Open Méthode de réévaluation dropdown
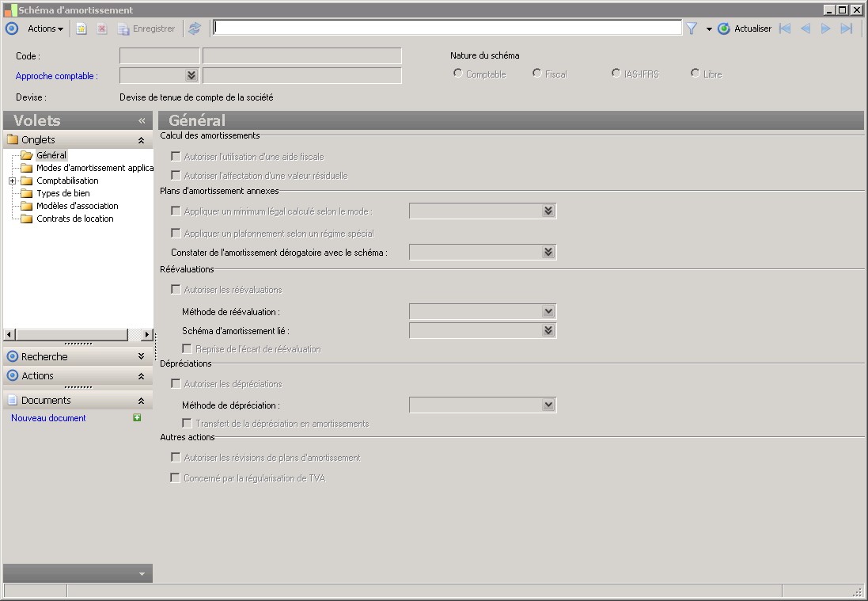 (548, 311)
